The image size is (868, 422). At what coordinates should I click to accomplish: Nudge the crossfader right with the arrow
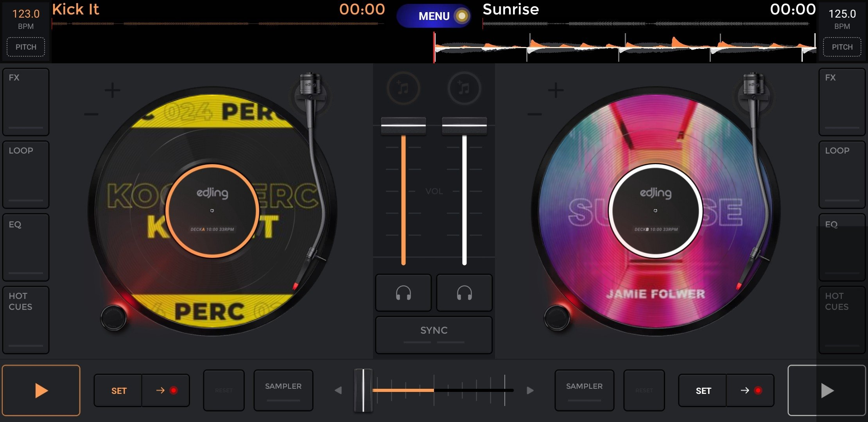point(530,390)
